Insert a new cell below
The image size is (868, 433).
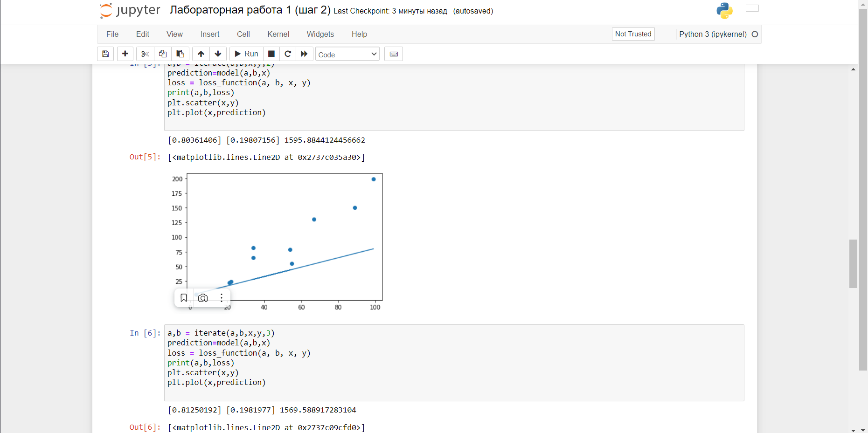pos(125,54)
